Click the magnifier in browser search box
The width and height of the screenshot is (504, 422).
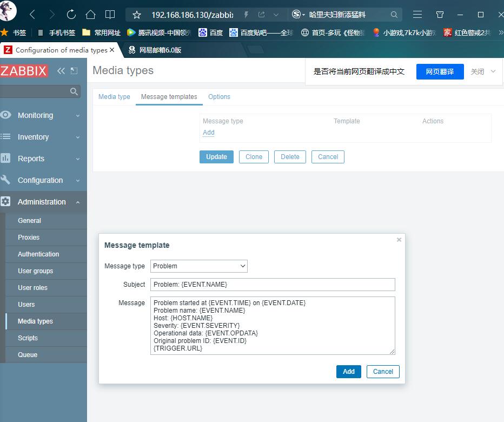[394, 15]
